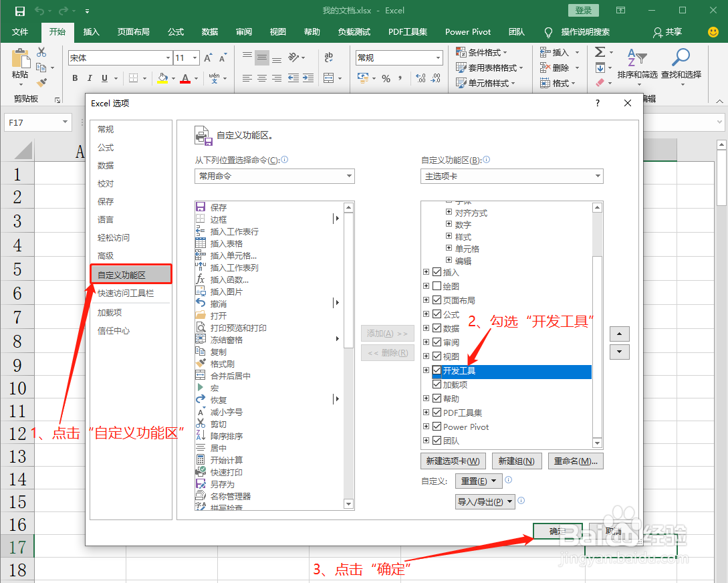Click Sort and Filter icon

(637, 57)
